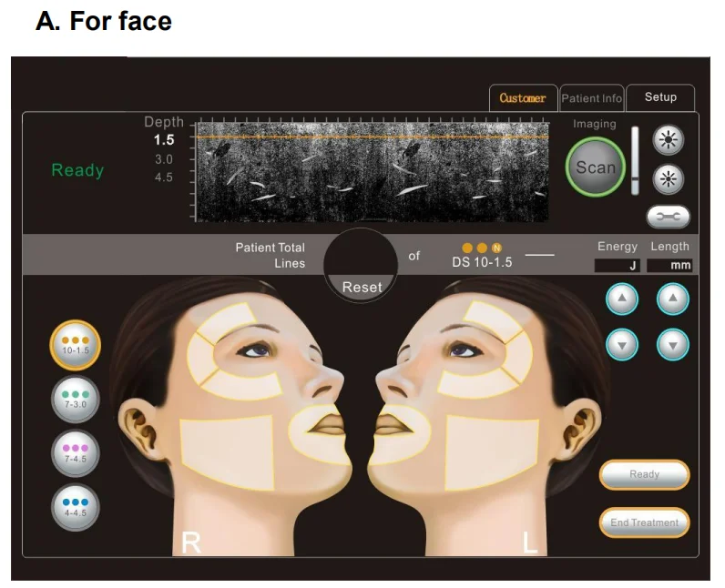Increase Energy with the up arrow
Viewport: 725px width, 588px height.
coord(622,299)
